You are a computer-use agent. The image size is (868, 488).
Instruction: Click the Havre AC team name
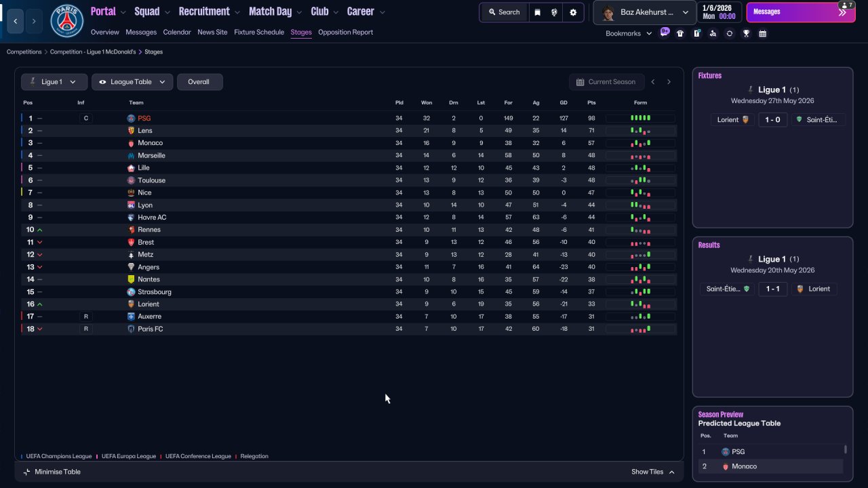[152, 218]
